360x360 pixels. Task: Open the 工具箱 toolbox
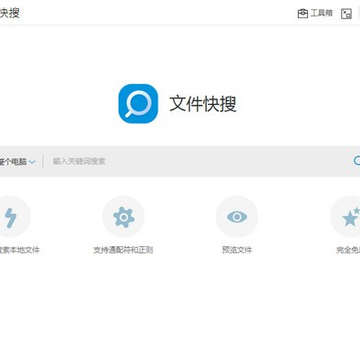tap(315, 13)
